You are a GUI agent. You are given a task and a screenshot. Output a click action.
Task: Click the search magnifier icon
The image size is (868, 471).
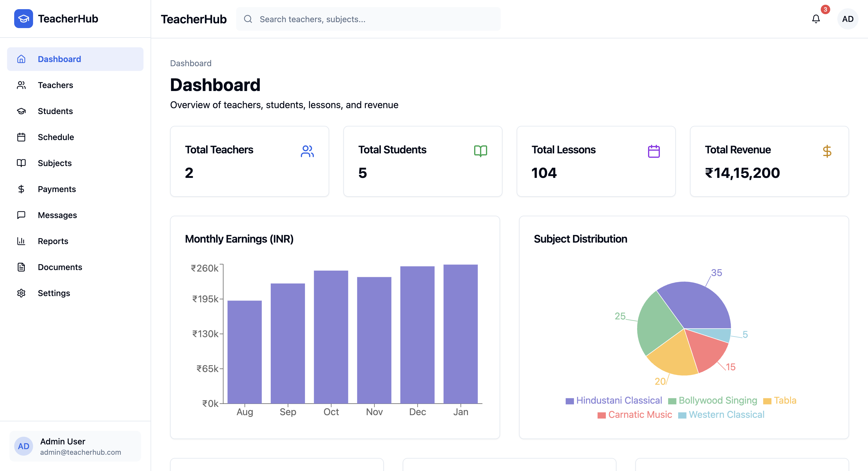[248, 19]
